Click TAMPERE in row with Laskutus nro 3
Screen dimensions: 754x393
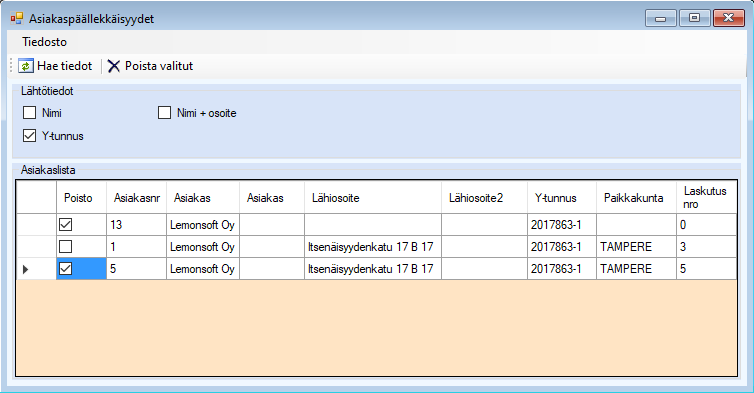(636, 247)
